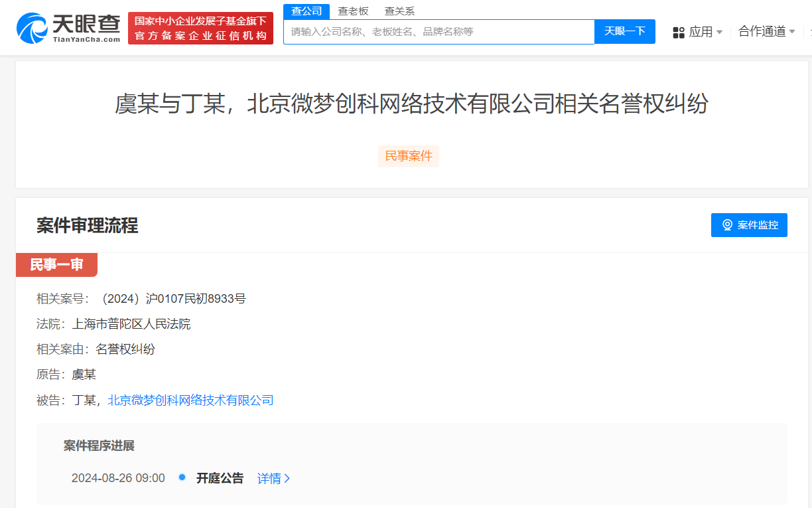This screenshot has height=508, width=812.
Task: Click the monitor icon inside 案件监控 button
Action: pyautogui.click(x=727, y=224)
